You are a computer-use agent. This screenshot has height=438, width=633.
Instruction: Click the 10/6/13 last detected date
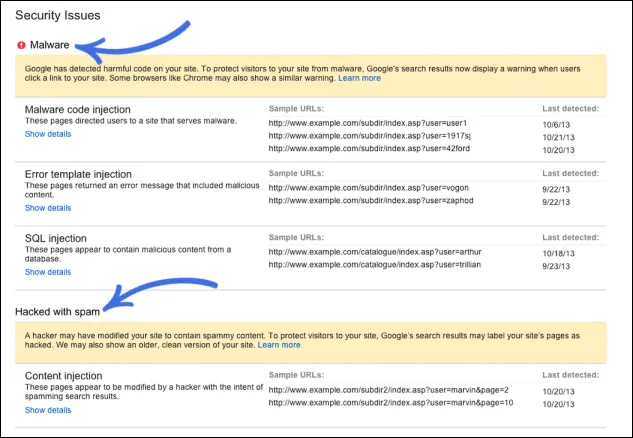[x=556, y=125]
